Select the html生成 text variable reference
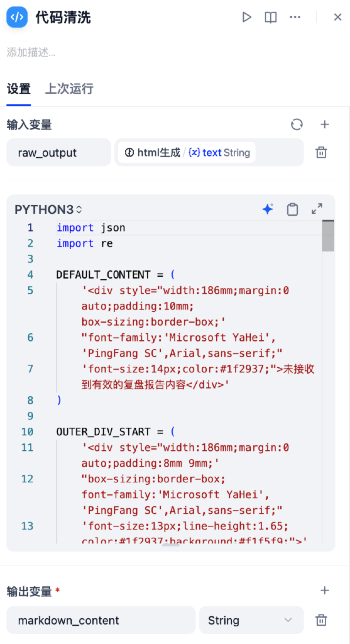 click(x=187, y=153)
